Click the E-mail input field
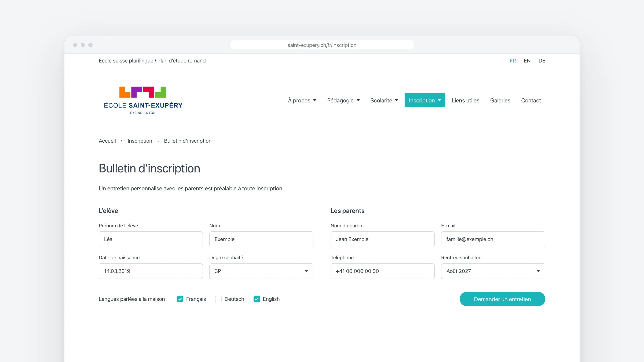This screenshot has width=644, height=362. [x=493, y=239]
